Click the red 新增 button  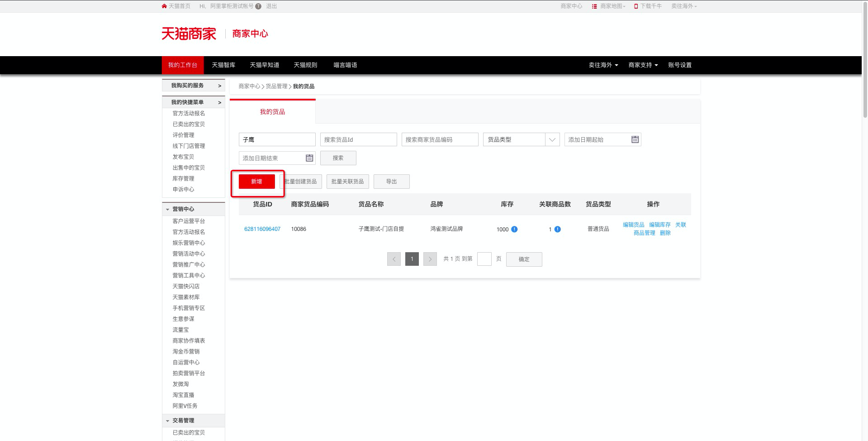[x=257, y=182]
